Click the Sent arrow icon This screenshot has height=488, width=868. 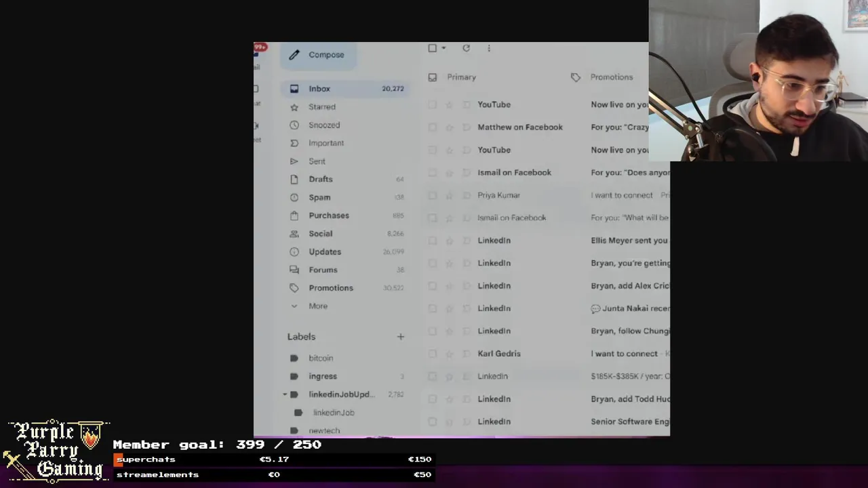point(294,161)
